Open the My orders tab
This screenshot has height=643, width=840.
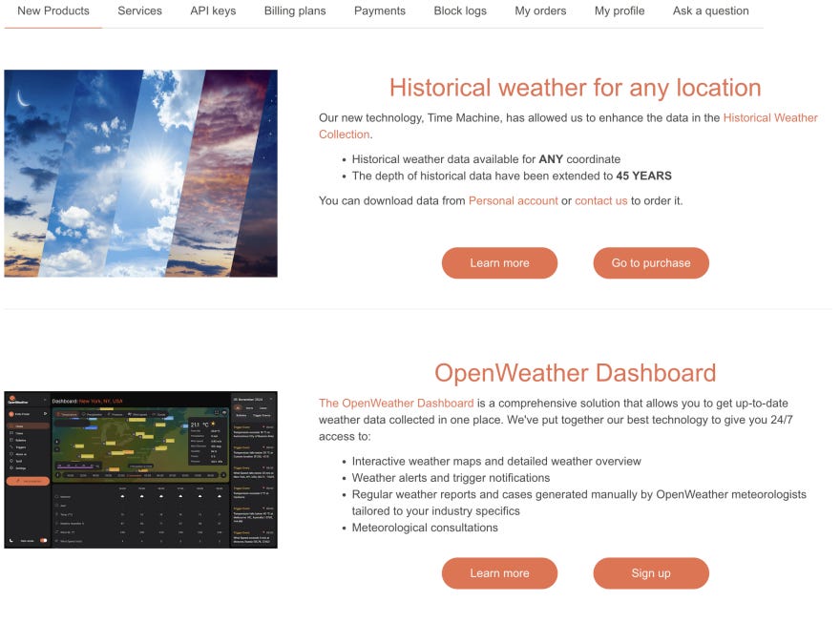[540, 10]
